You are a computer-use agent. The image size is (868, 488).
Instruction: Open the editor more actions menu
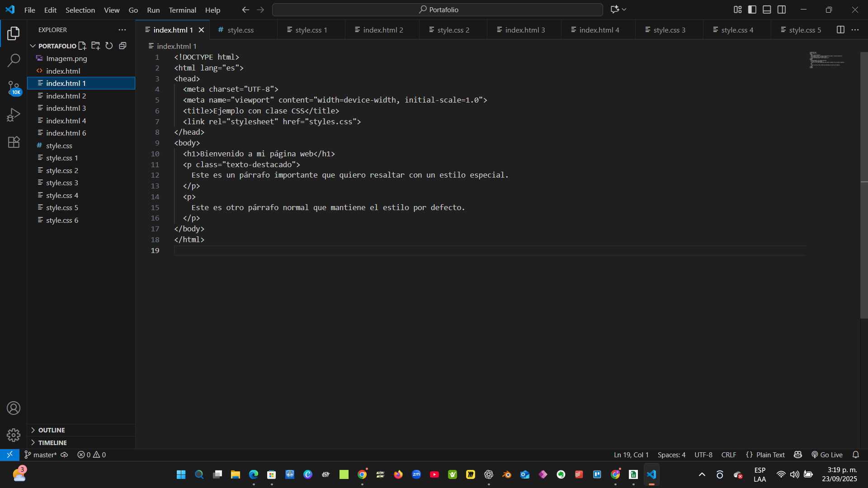coord(855,30)
